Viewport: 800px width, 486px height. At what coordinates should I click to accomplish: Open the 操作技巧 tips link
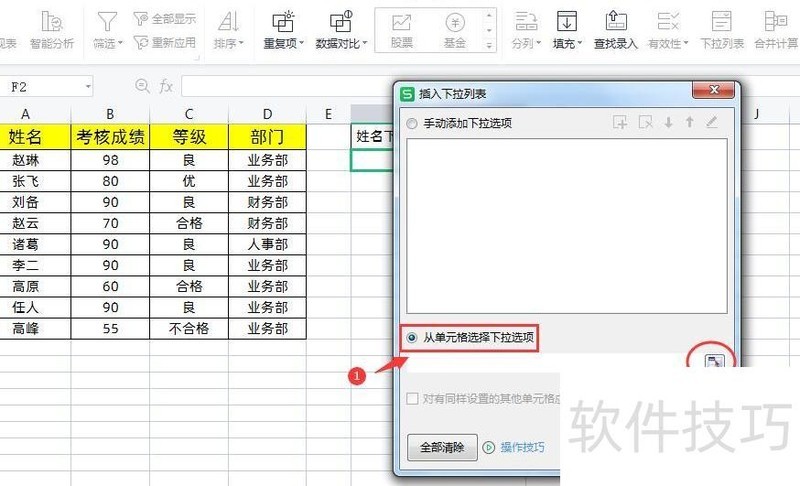[x=522, y=447]
